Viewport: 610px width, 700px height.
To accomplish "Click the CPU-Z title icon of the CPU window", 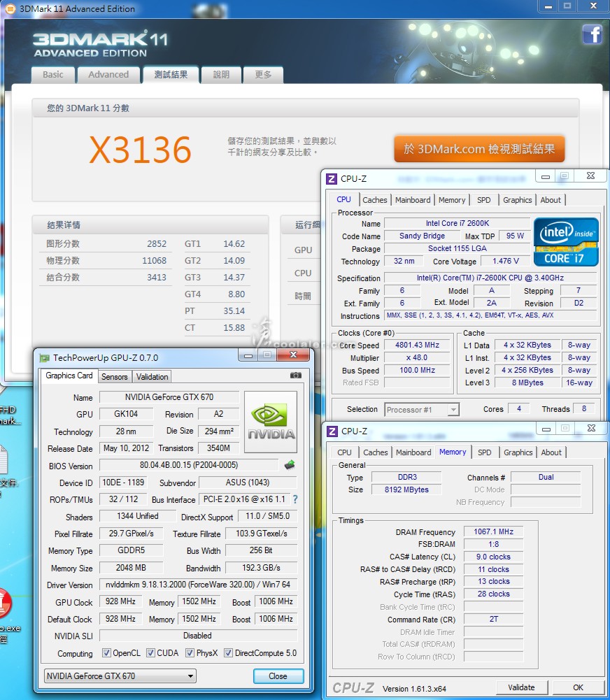I will [332, 179].
